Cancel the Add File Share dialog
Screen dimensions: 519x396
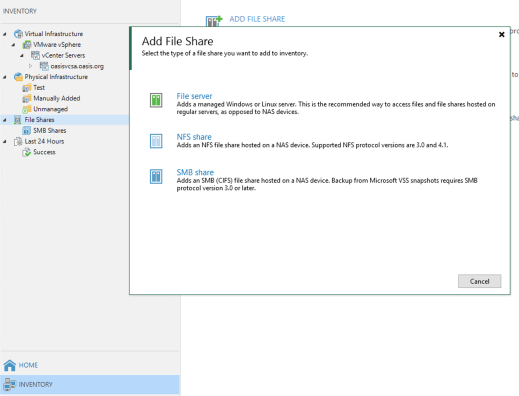pyautogui.click(x=479, y=281)
